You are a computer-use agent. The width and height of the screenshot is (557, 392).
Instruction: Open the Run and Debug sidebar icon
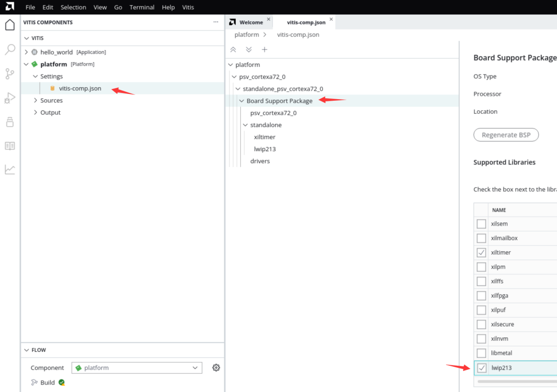pyautogui.click(x=10, y=98)
